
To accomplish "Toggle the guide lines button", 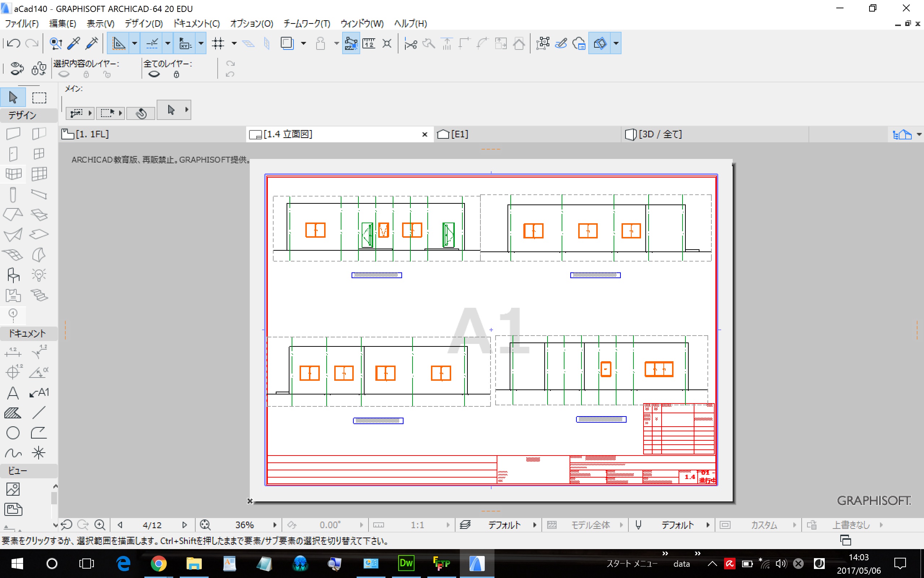I will click(118, 44).
